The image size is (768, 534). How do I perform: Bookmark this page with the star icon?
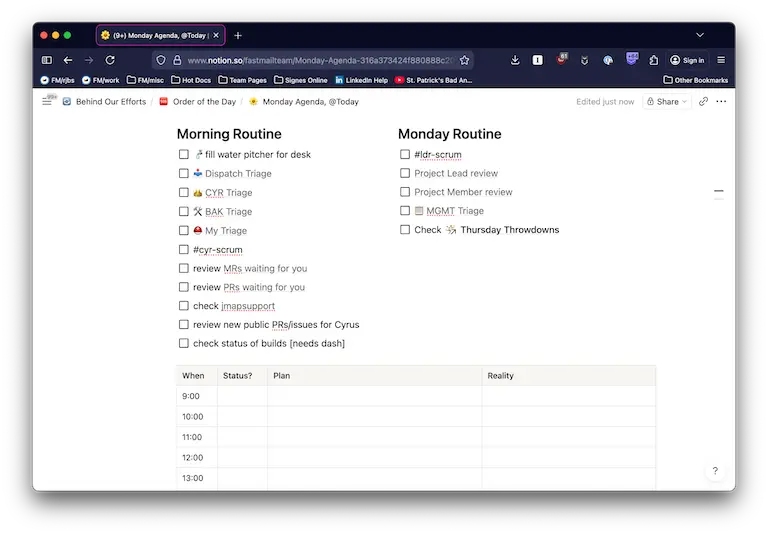464,60
